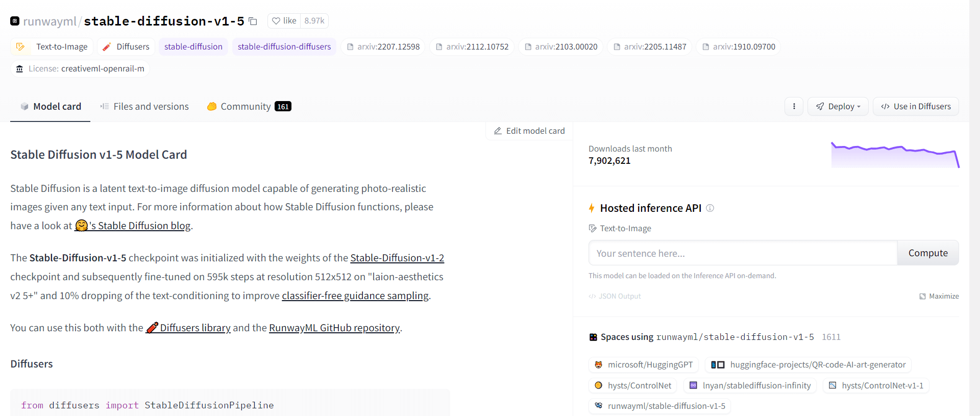Open the microsoft/HuggingGPT space
Screen dimensions: 980x416
point(644,365)
